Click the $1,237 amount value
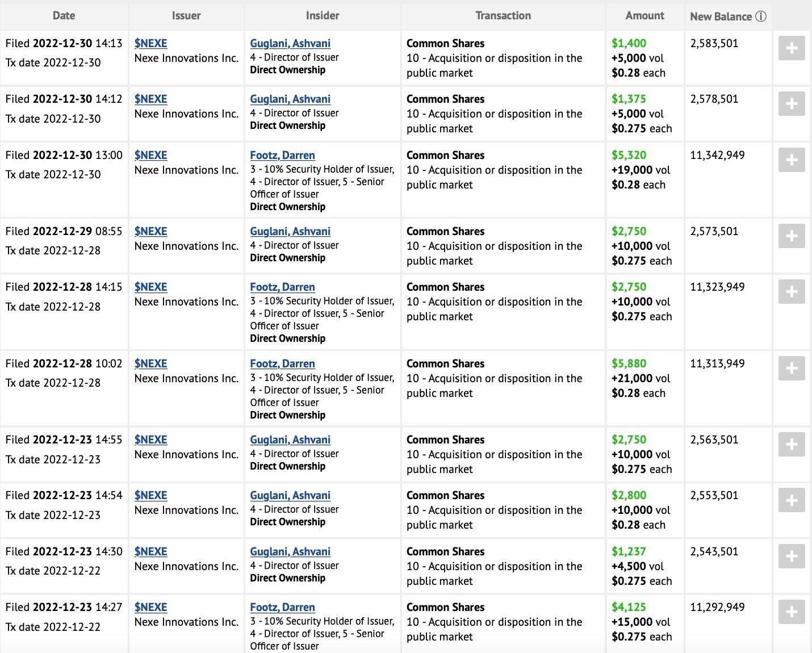The width and height of the screenshot is (812, 653). pos(629,551)
